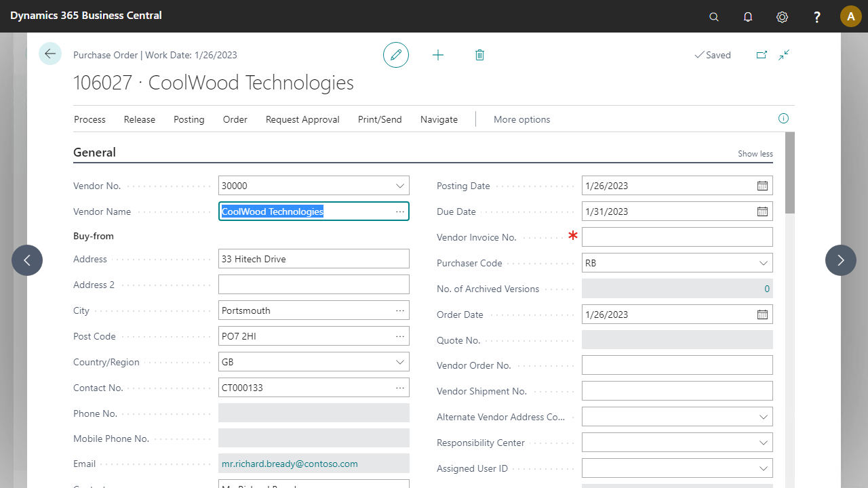
Task: Open the Print/Send menu
Action: [380, 119]
